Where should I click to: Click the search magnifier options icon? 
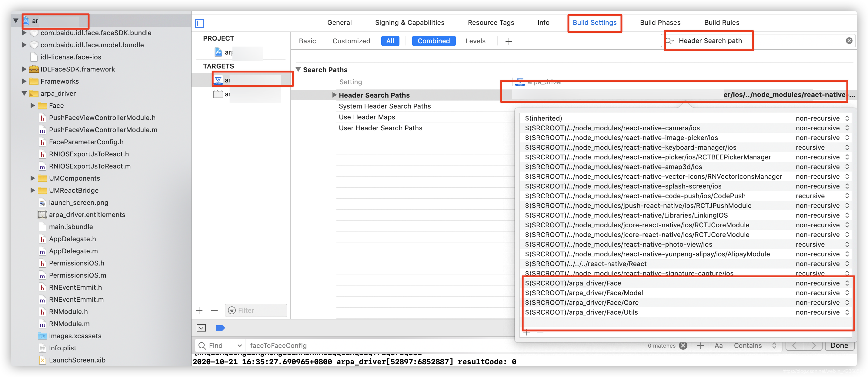(x=669, y=41)
